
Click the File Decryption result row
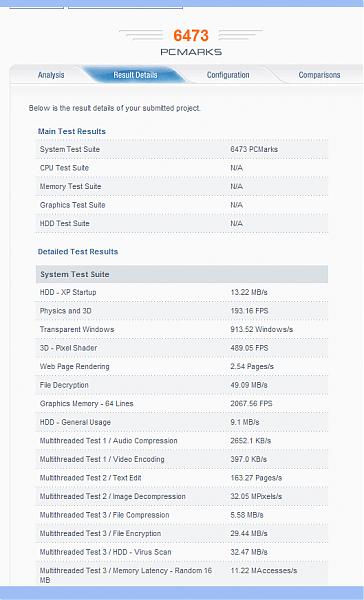[182, 385]
